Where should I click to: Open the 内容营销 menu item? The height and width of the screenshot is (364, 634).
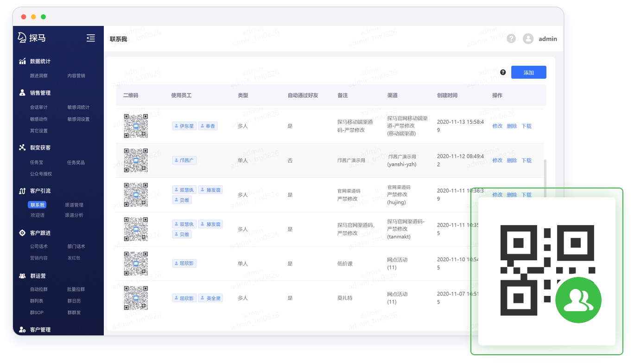(76, 75)
